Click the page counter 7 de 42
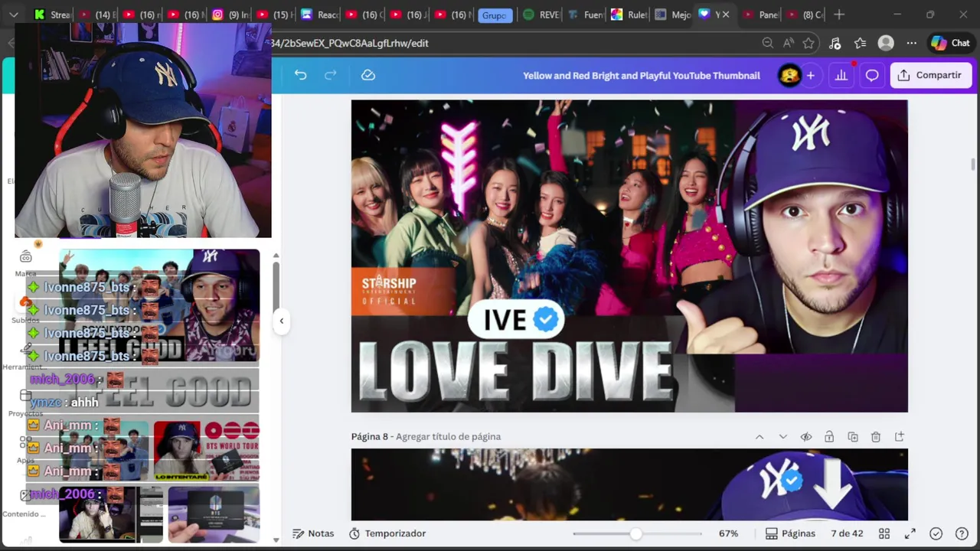 point(846,533)
